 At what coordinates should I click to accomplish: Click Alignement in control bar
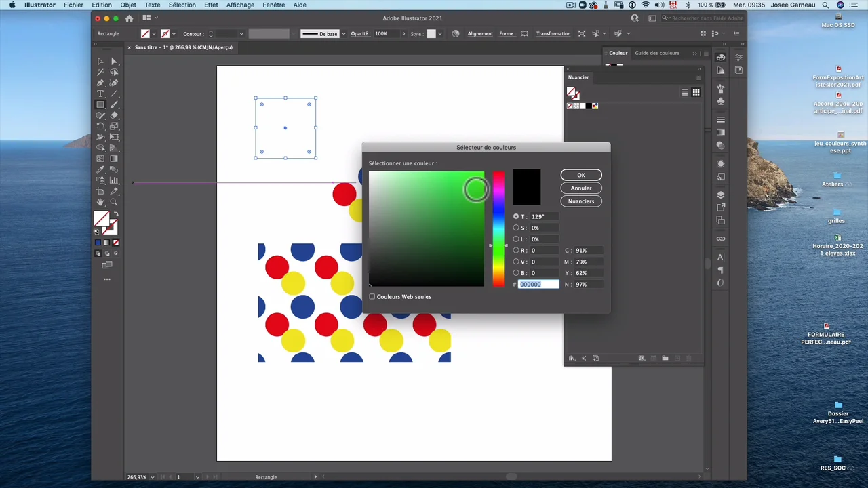pos(480,33)
